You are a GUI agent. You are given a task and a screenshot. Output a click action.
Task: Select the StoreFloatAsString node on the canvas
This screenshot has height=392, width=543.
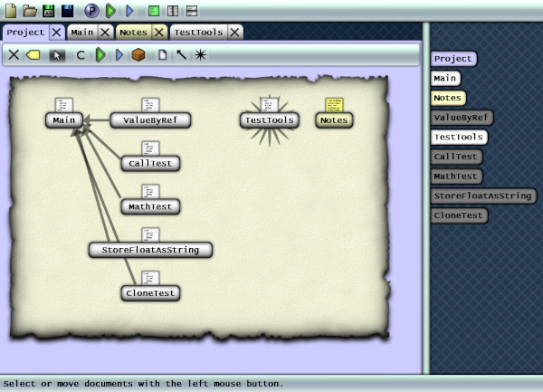(x=150, y=250)
